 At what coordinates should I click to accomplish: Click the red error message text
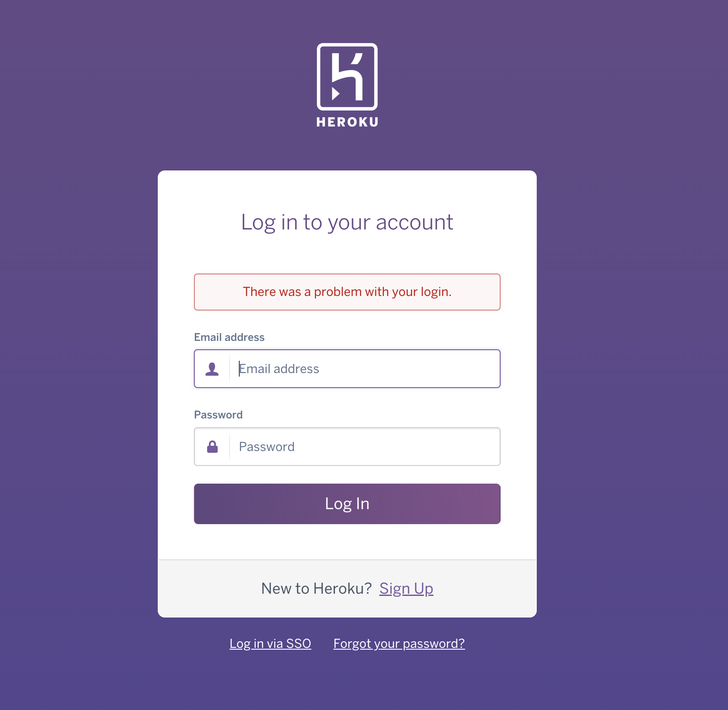click(347, 292)
